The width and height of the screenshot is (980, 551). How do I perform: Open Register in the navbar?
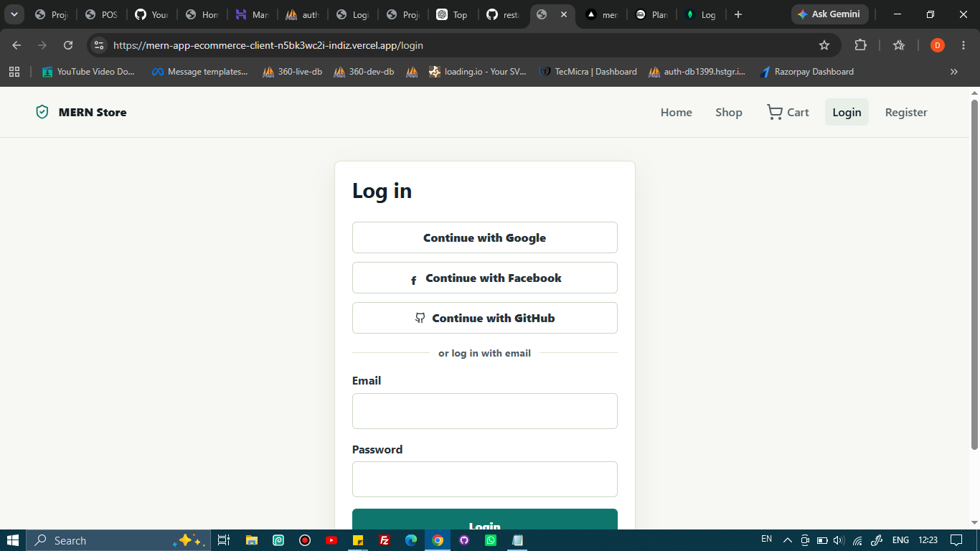coord(906,112)
